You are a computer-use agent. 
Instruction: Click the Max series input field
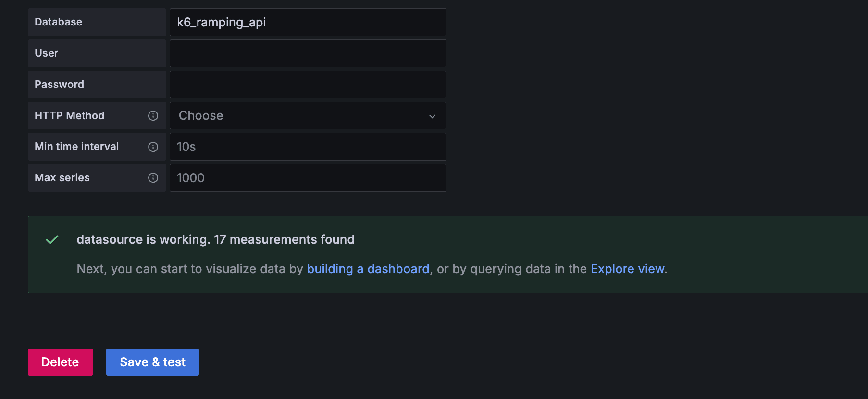tap(308, 178)
